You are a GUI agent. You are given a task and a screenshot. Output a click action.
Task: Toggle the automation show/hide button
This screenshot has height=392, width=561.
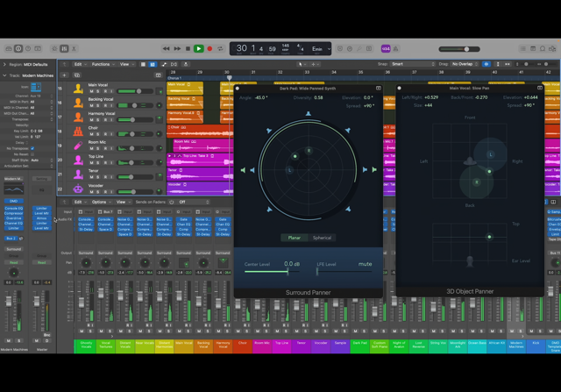pyautogui.click(x=164, y=64)
